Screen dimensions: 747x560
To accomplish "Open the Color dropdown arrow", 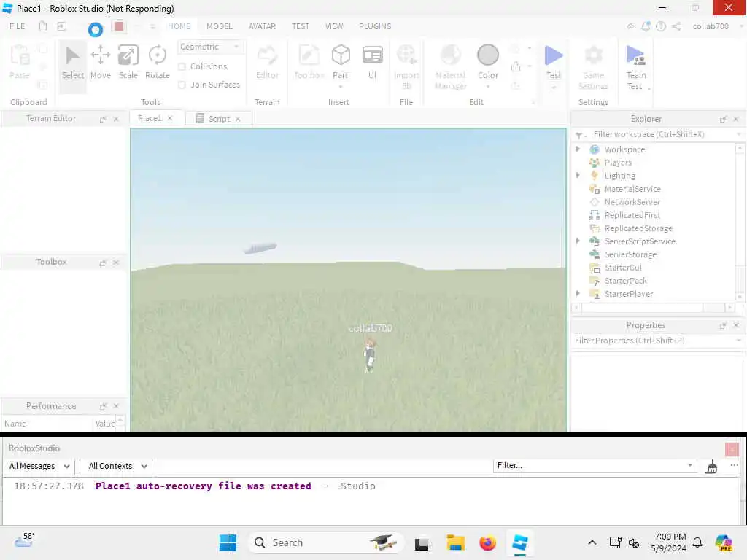I will [488, 87].
